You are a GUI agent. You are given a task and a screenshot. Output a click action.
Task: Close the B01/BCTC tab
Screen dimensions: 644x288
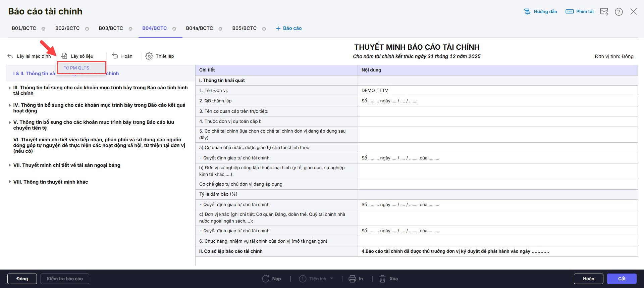coord(43,29)
